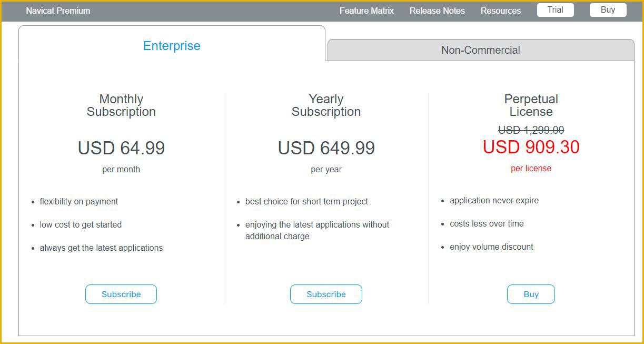
Task: Go to Release Notes in the header
Action: point(437,11)
